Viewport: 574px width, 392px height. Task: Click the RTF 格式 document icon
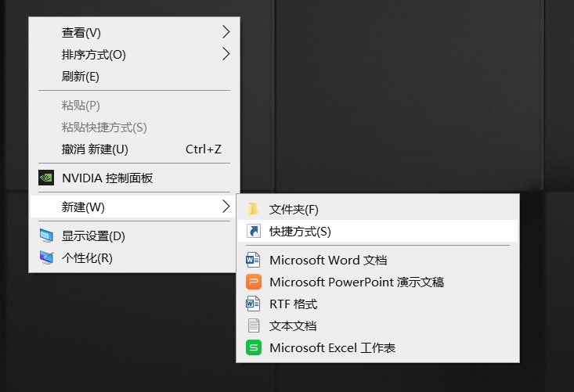click(x=253, y=304)
